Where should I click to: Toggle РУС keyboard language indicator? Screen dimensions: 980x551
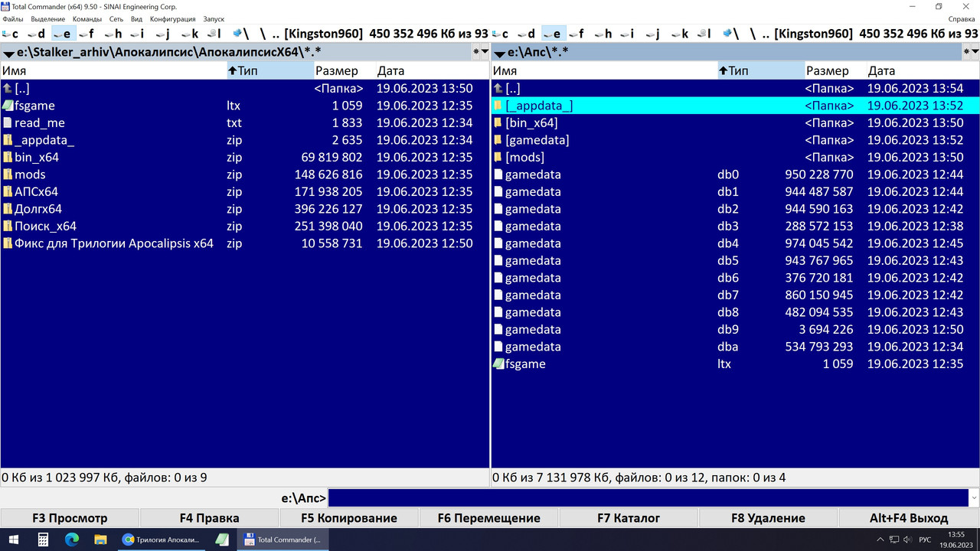(925, 540)
